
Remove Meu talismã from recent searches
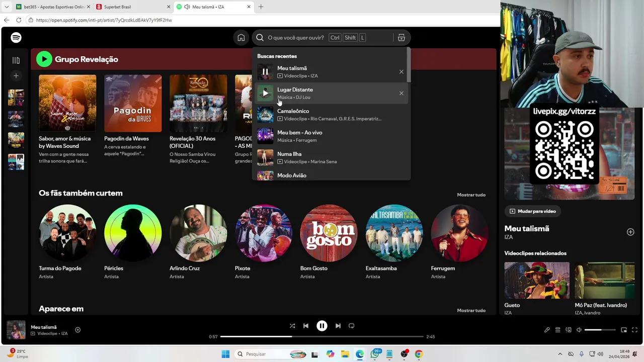[x=401, y=72]
